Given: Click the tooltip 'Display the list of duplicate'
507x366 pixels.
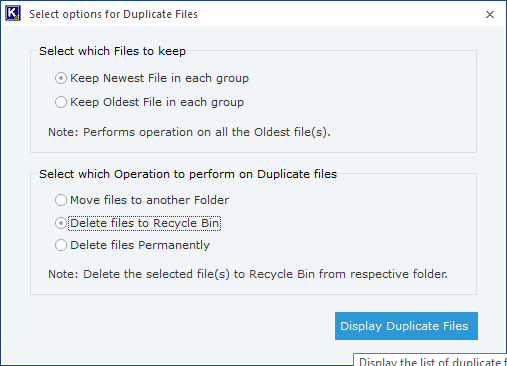Looking at the screenshot, I should [430, 360].
